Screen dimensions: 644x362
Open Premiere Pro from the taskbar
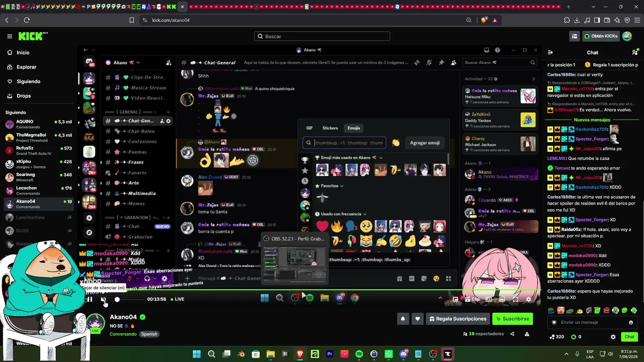(330, 354)
